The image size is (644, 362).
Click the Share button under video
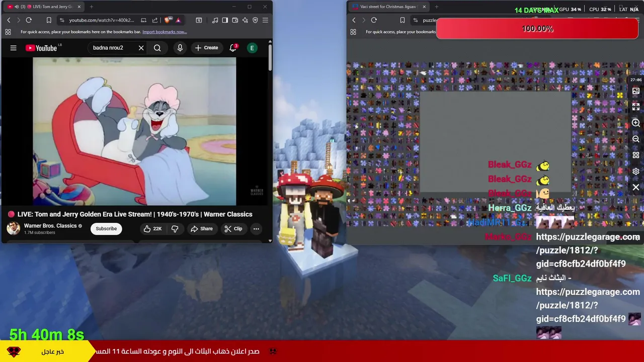point(201,229)
